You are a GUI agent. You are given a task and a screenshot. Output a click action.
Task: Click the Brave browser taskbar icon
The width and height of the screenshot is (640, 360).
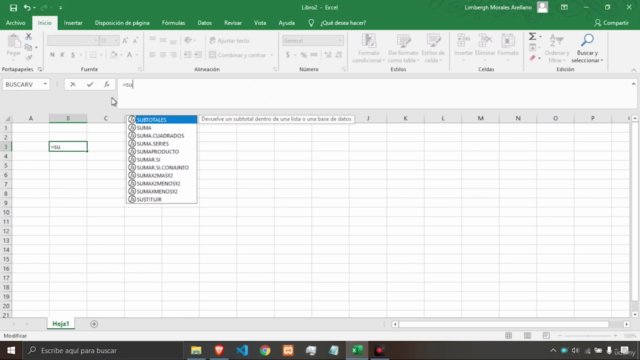pos(219,350)
